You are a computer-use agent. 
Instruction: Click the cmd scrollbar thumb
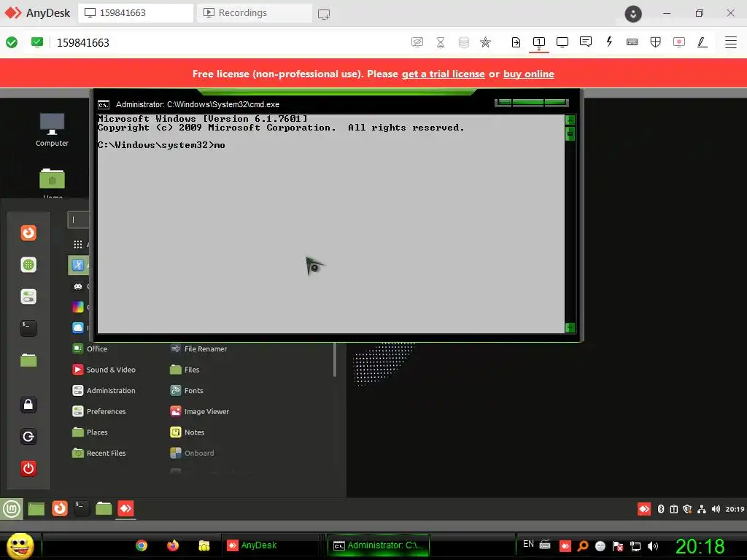tap(570, 134)
